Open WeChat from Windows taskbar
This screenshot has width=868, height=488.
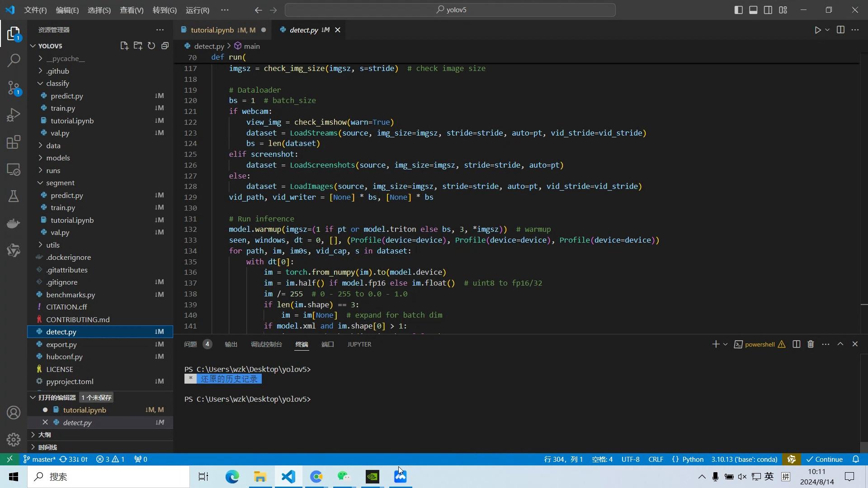pos(344,477)
